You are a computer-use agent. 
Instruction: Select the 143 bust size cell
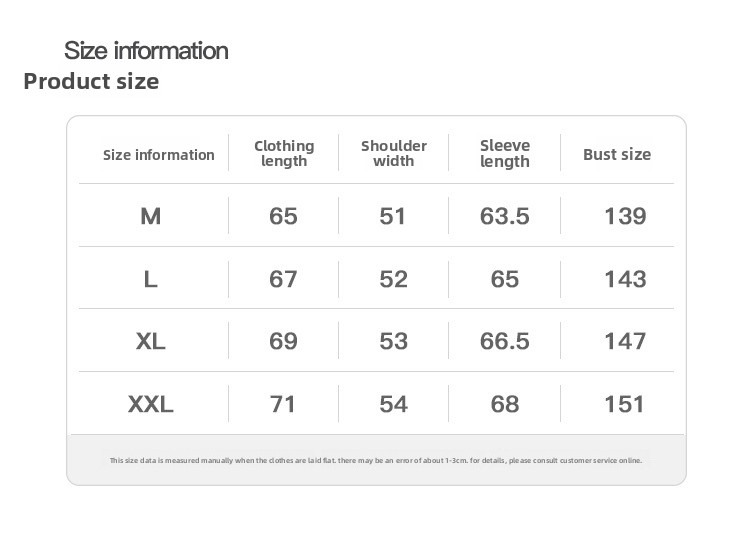(625, 279)
